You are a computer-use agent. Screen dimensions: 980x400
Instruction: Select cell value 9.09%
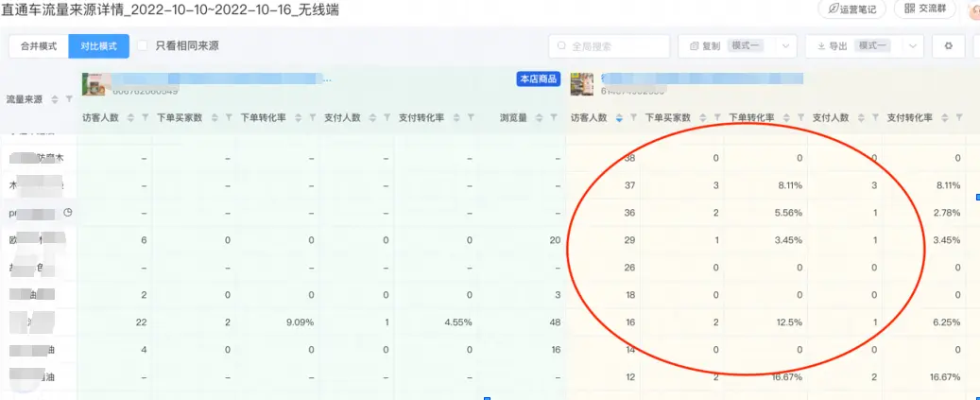pos(298,322)
